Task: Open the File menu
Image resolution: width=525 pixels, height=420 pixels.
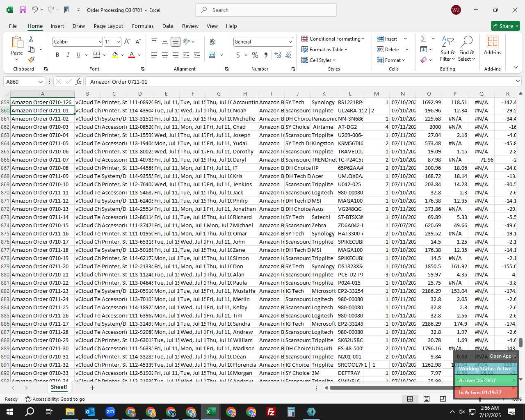Action: pos(13,26)
